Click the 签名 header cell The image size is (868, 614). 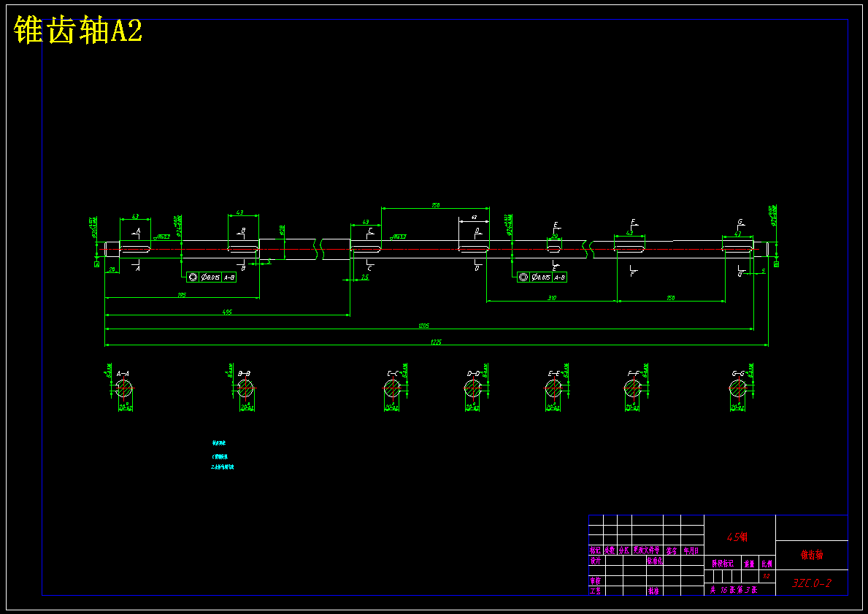pyautogui.click(x=672, y=550)
